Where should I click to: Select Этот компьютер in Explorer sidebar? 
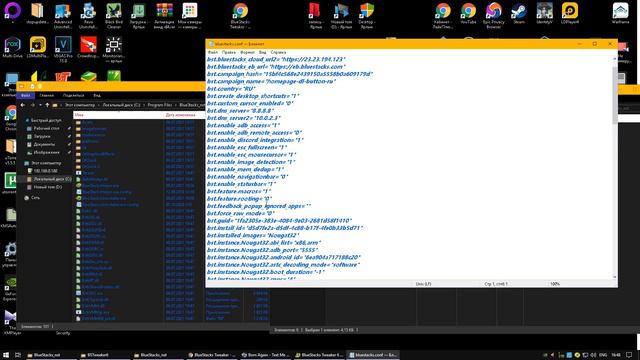pos(43,163)
